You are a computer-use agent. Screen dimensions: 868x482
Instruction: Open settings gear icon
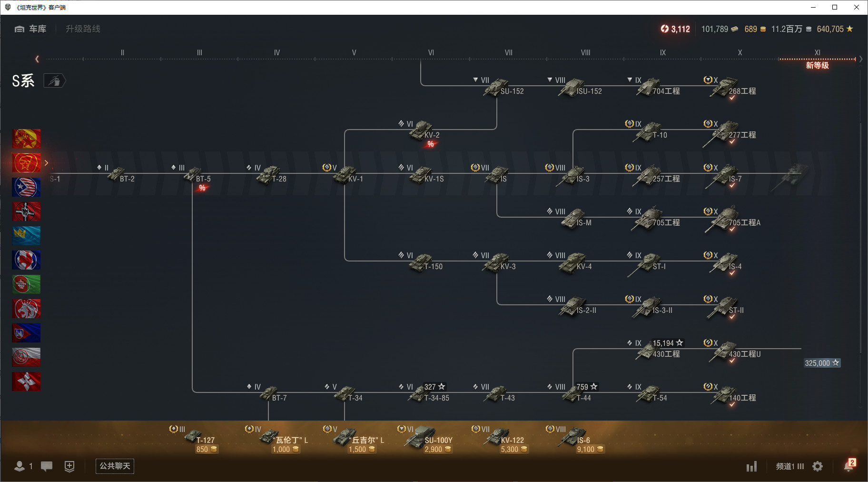[x=818, y=466]
